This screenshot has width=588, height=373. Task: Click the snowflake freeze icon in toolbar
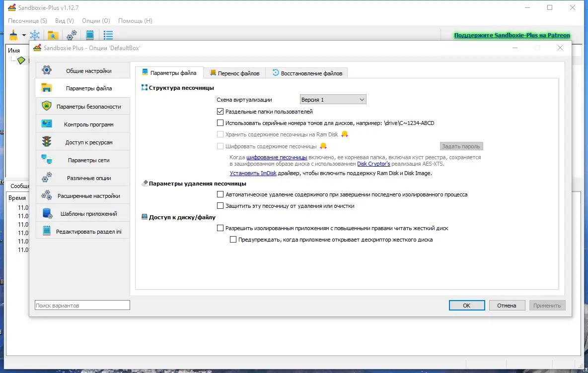click(x=35, y=35)
